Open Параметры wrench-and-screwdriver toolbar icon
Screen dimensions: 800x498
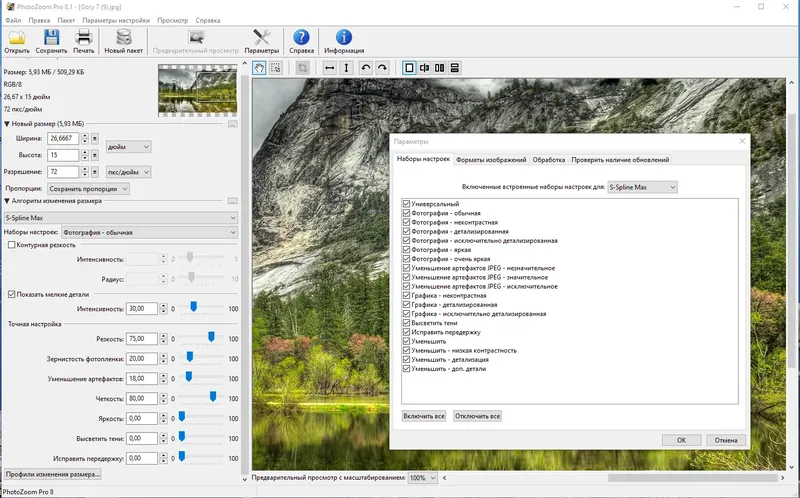tap(262, 41)
